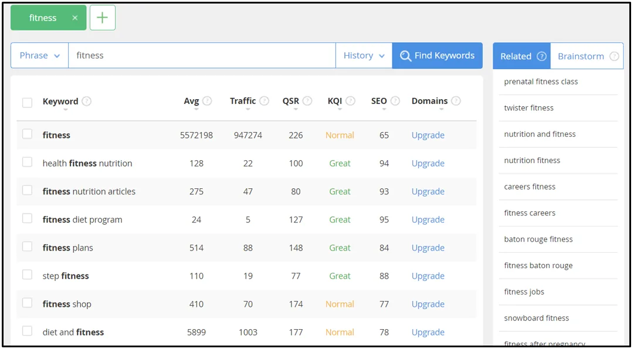Viewport: 644px width, 352px height.
Task: Click the Traffic column help icon
Action: 264,101
